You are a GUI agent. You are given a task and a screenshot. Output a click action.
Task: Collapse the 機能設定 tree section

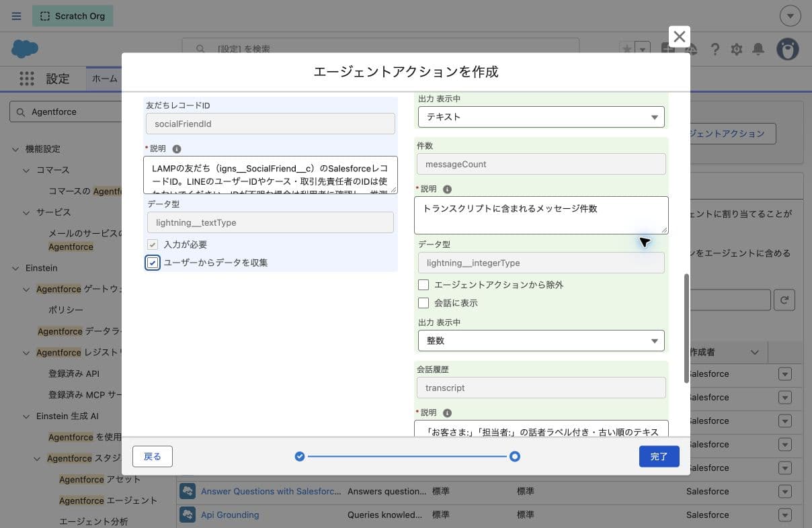(15, 148)
